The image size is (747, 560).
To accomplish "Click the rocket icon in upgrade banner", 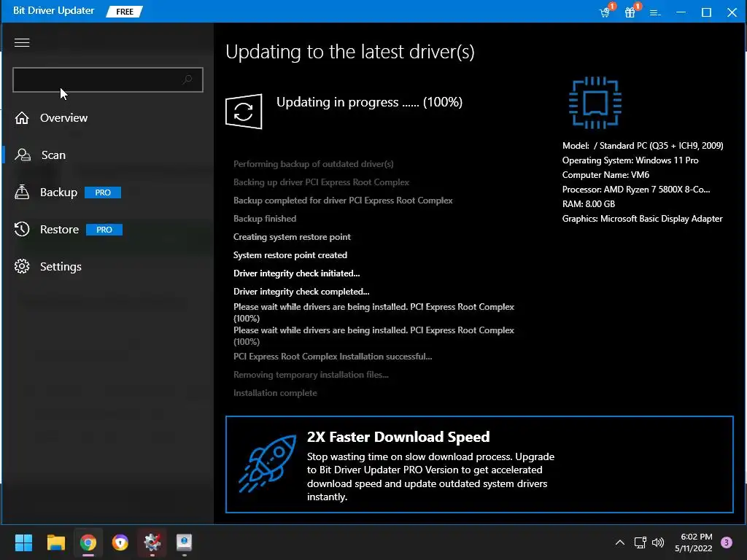I will click(268, 463).
